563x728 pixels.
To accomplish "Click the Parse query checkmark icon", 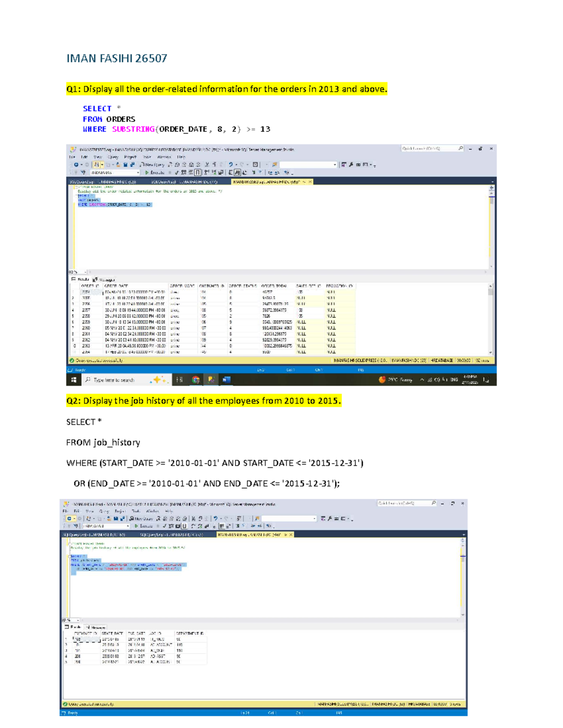I will pyautogui.click(x=176, y=173).
